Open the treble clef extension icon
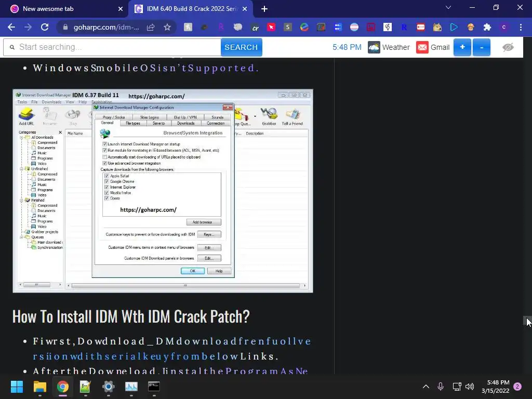This screenshot has width=532, height=399. 388,27
